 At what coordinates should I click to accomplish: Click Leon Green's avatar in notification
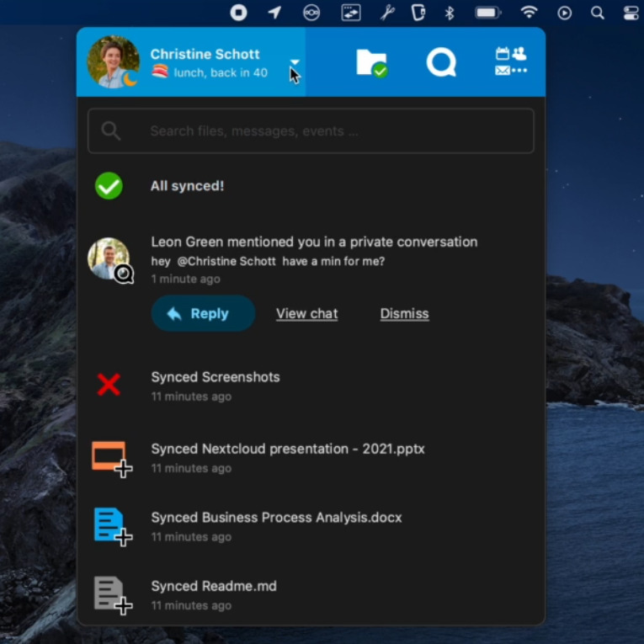(109, 258)
